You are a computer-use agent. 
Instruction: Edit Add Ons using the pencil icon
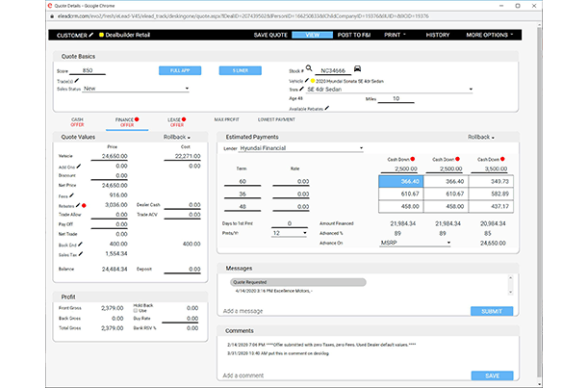click(79, 166)
